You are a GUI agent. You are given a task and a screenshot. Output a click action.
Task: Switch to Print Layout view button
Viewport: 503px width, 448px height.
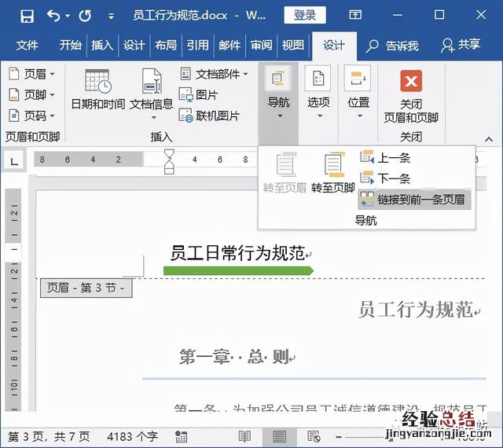tap(280, 435)
